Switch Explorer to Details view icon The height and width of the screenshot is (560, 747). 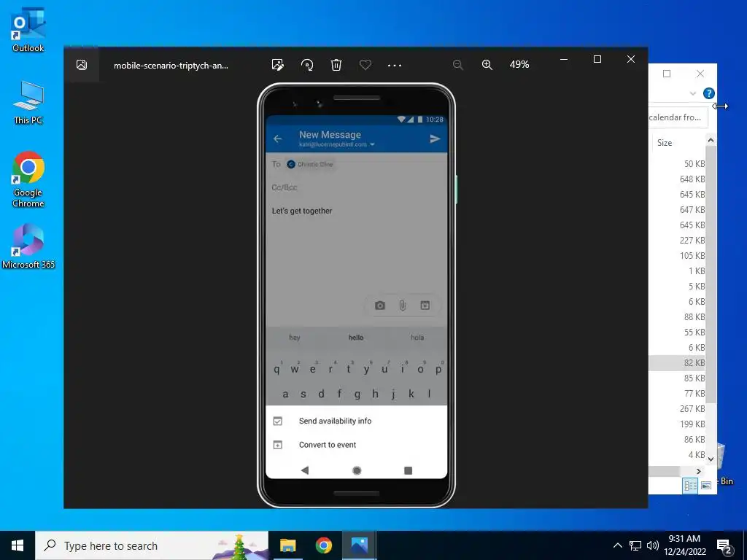tap(690, 486)
